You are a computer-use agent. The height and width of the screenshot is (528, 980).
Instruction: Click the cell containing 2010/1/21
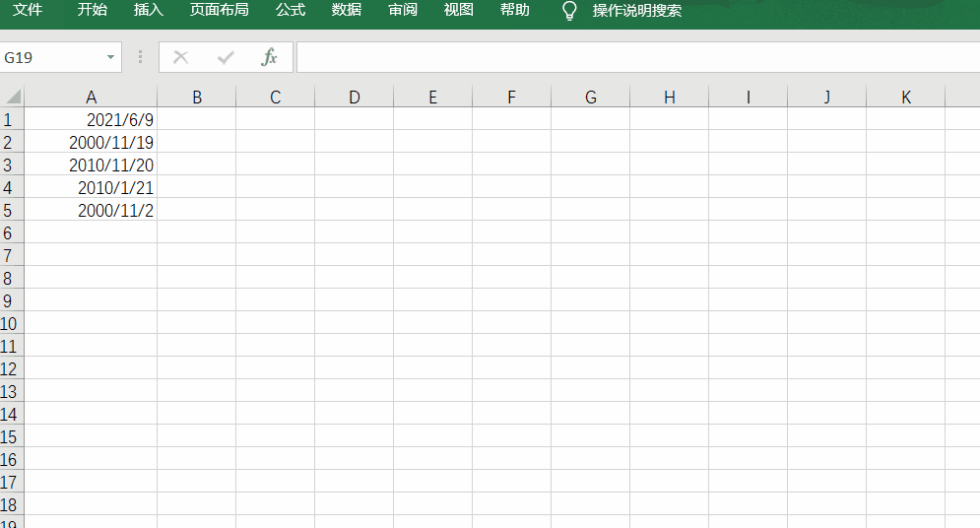[91, 187]
